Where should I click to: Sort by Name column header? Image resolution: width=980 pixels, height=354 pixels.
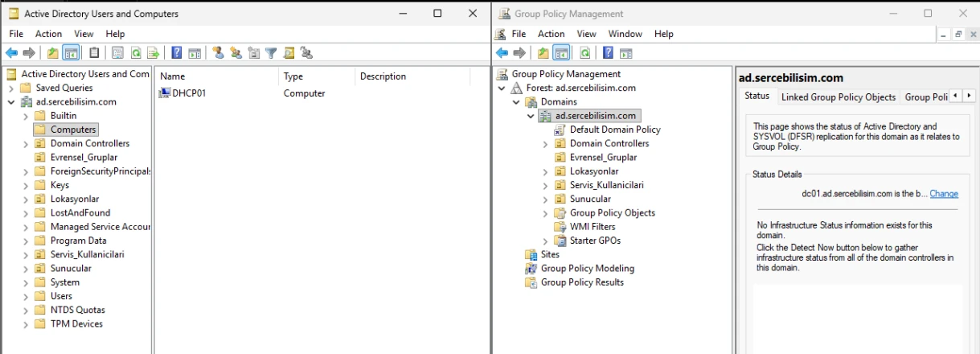tap(217, 76)
